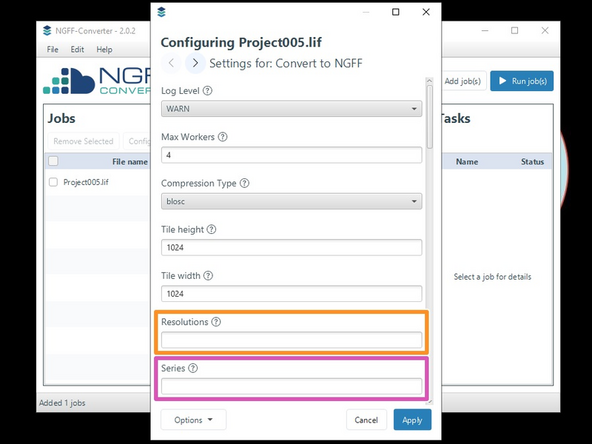Apply the configuration settings
Screen dimensions: 592x444
point(412,420)
